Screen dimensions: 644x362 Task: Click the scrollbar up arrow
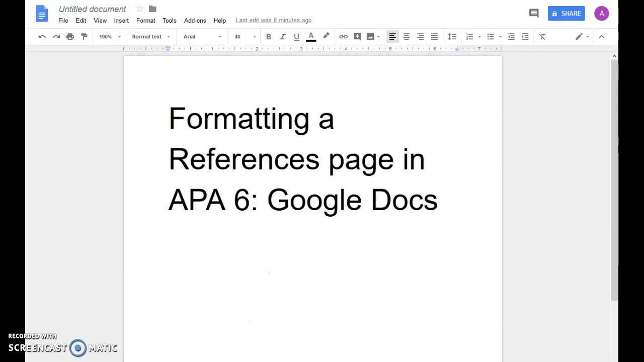coord(614,56)
